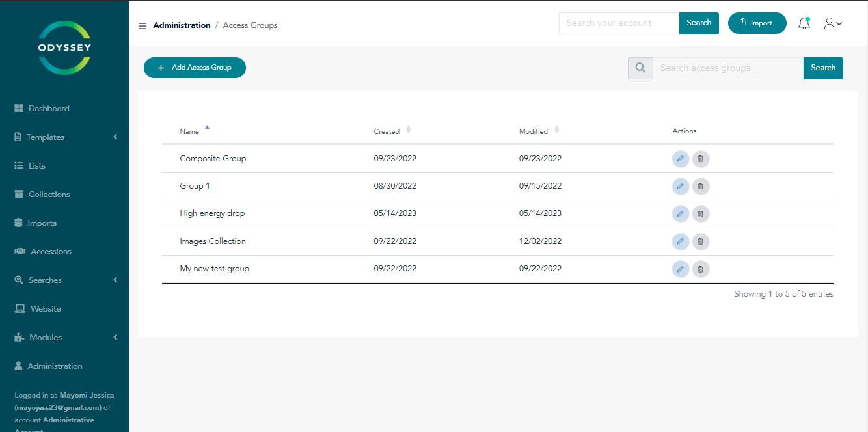The image size is (868, 432).
Task: Open Collections in the sidebar
Action: click(x=42, y=195)
